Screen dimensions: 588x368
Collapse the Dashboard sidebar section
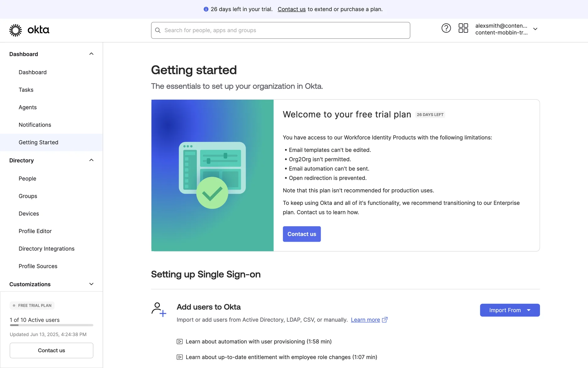click(x=91, y=54)
